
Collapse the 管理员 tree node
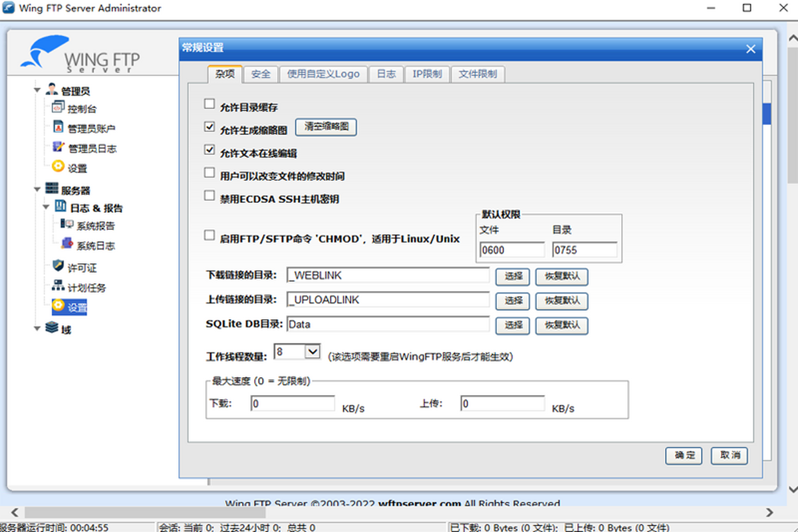37,90
